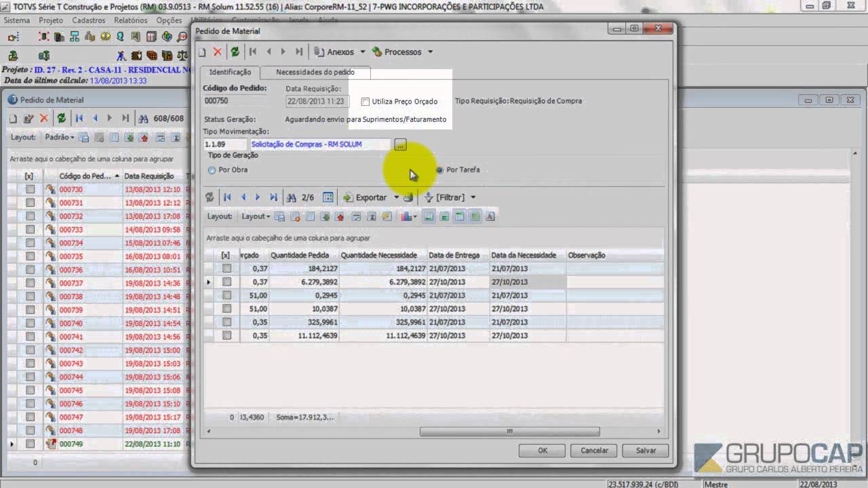Image resolution: width=868 pixels, height=488 pixels.
Task: Go to first record in dialog top toolbar
Action: tap(253, 52)
